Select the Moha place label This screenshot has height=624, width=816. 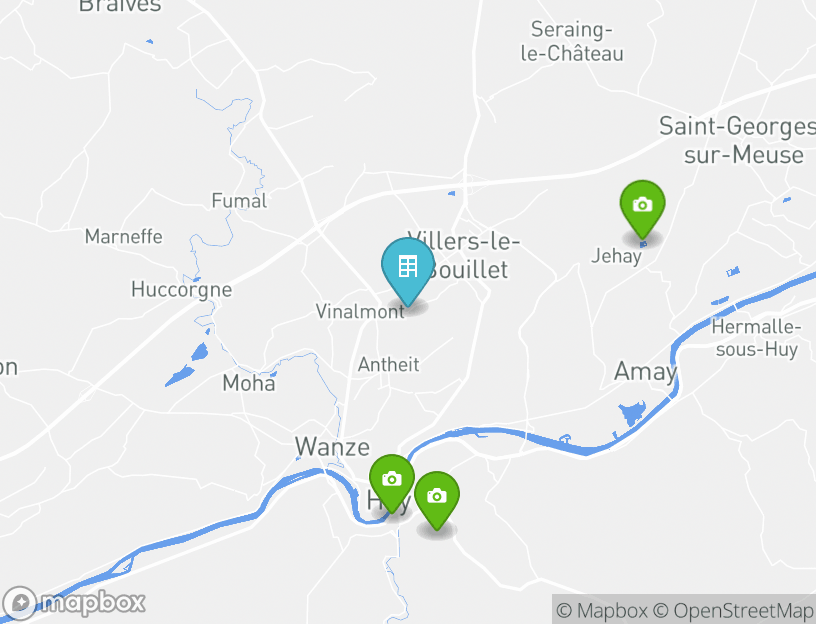click(249, 384)
